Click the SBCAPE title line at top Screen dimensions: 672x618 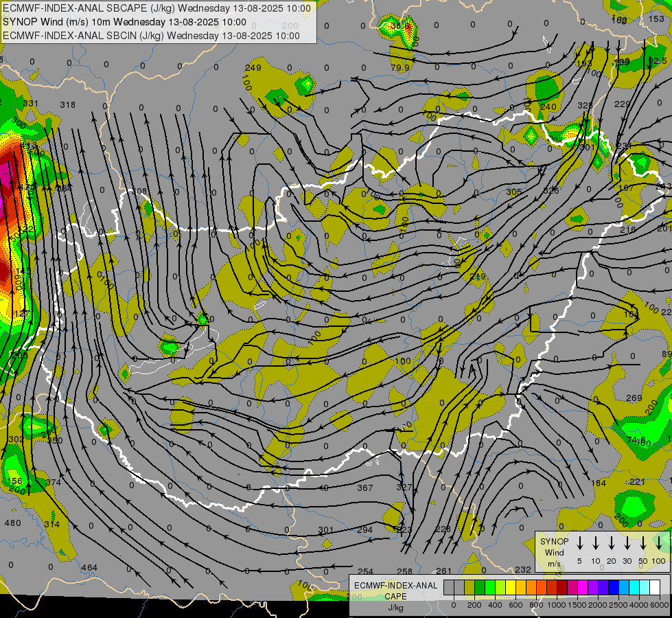click(157, 8)
